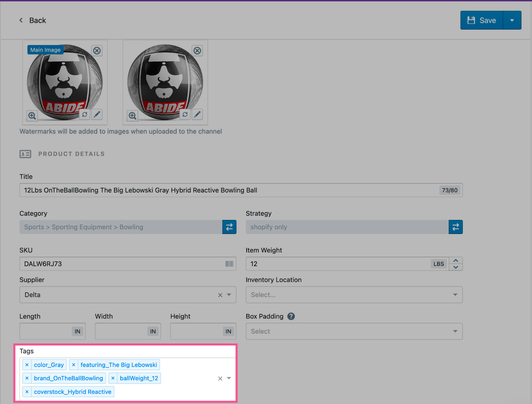Screen dimensions: 532x404
Task: Clear the Delta supplier selection
Action: coord(220,295)
